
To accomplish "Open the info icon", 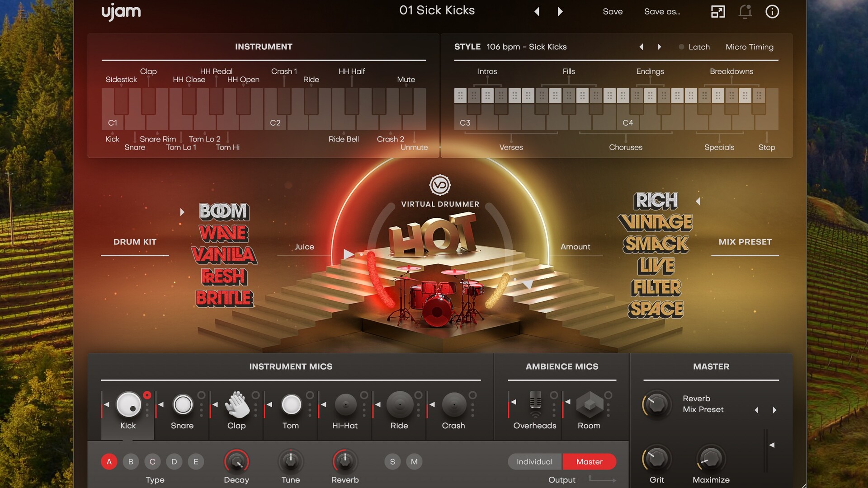I will tap(772, 12).
